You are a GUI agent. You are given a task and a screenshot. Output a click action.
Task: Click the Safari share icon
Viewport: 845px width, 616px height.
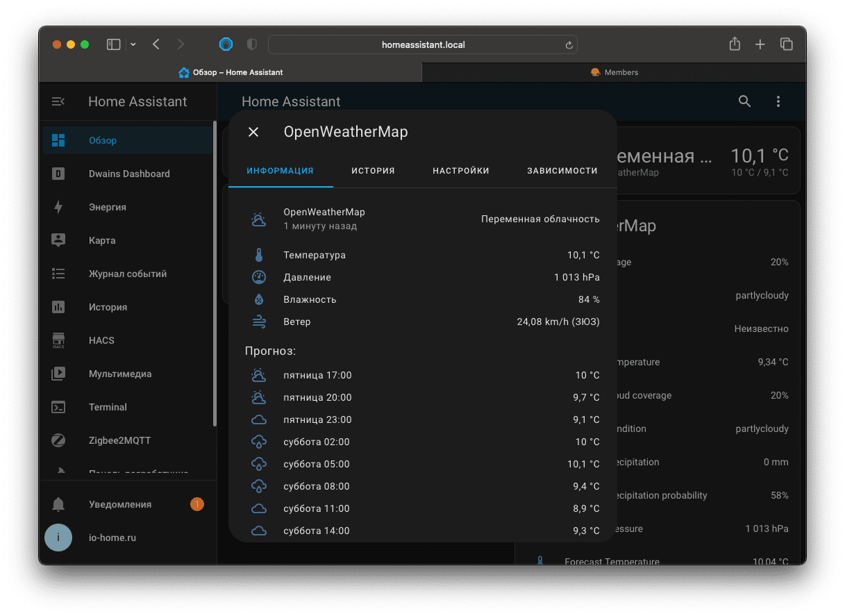point(735,44)
